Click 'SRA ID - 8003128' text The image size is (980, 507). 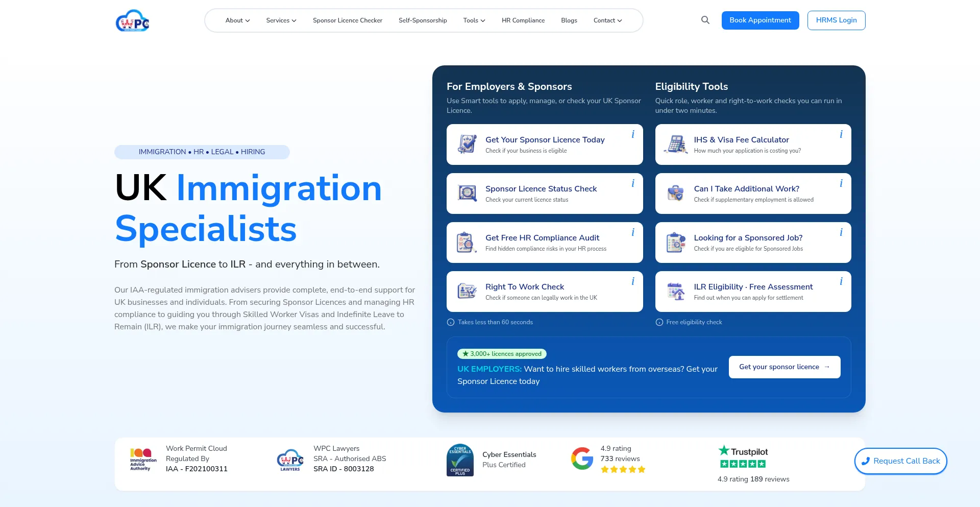coord(344,469)
